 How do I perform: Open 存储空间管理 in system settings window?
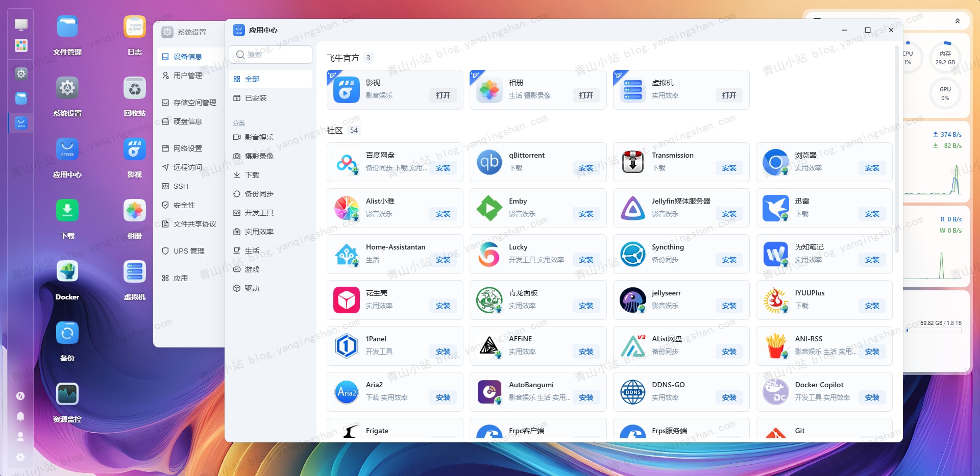point(191,103)
